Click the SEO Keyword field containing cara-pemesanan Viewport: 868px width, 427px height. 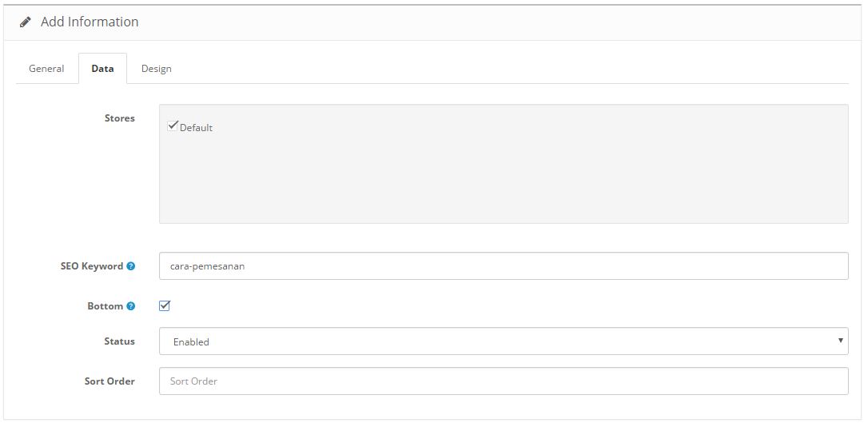pyautogui.click(x=504, y=266)
